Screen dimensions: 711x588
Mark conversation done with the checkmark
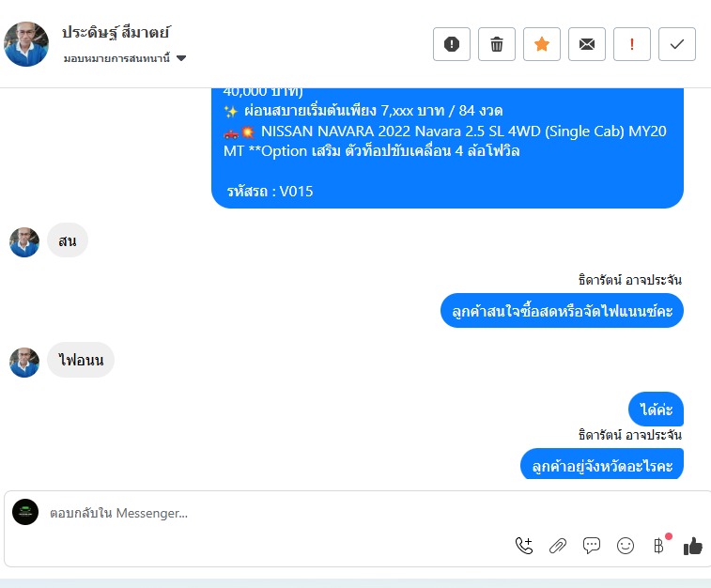677,44
